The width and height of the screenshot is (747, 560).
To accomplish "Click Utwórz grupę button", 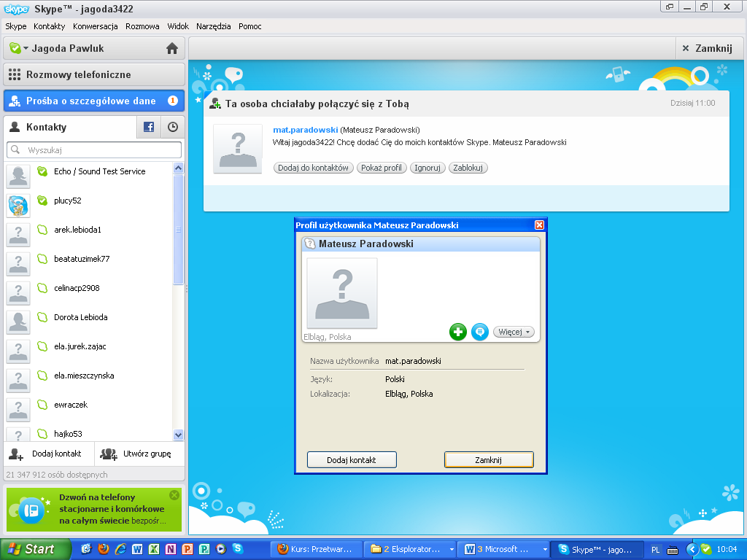I will 139,454.
